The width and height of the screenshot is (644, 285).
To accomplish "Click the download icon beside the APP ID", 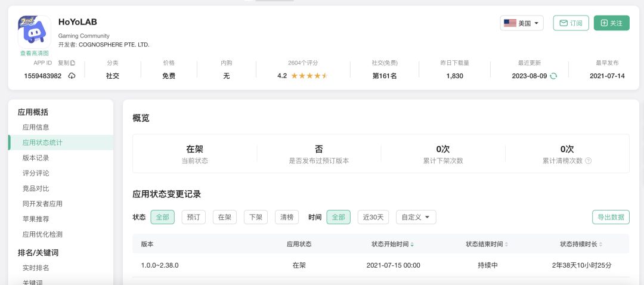I will point(72,76).
